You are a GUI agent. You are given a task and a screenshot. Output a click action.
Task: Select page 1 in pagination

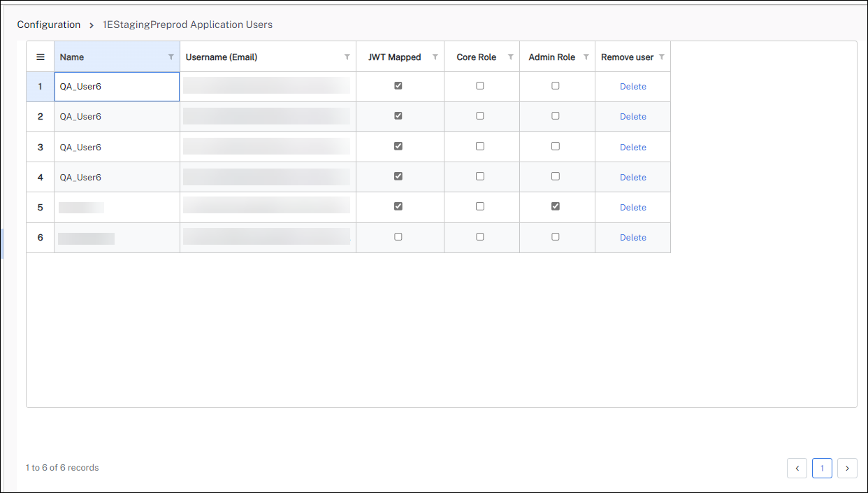point(822,468)
